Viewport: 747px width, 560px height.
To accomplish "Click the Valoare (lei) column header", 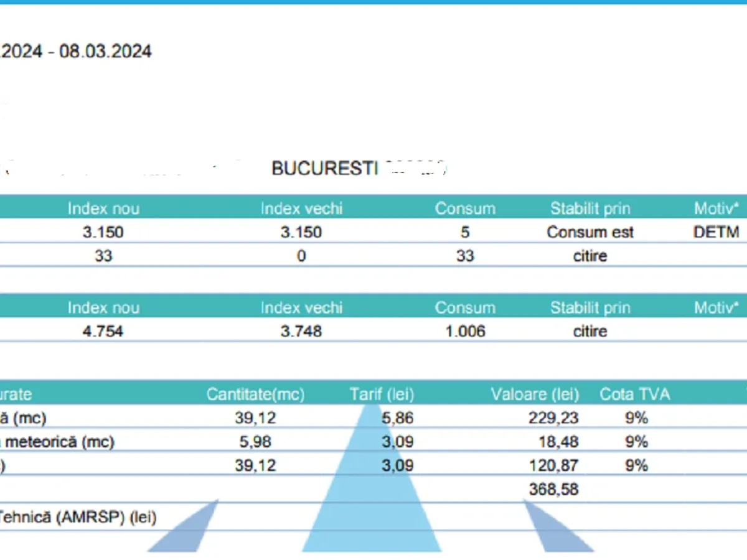I will 535,394.
